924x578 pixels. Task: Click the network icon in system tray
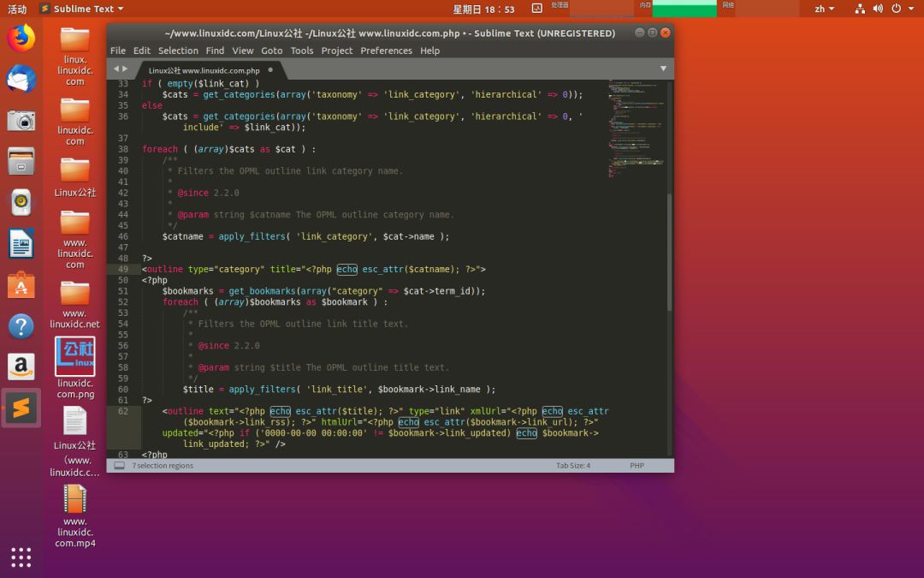[860, 9]
